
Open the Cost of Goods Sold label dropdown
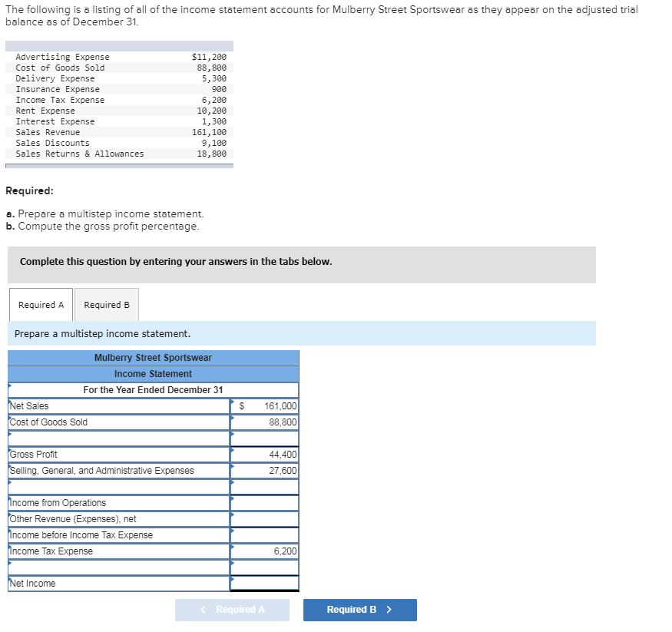119,422
